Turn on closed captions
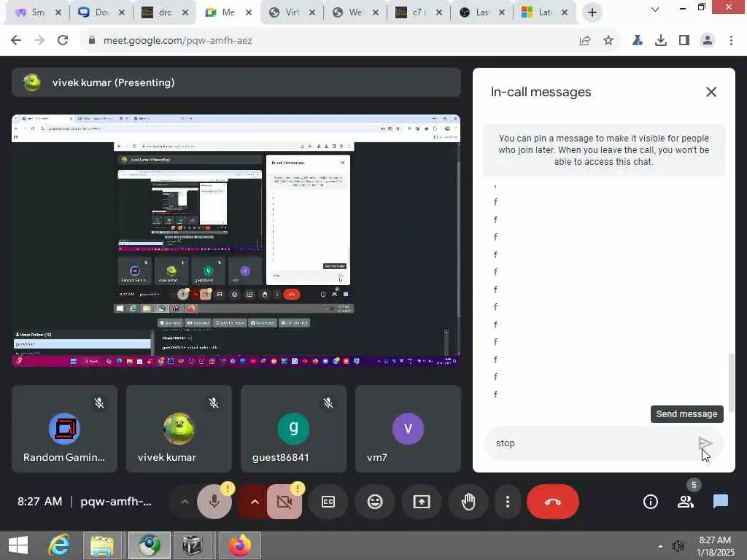 point(328,502)
